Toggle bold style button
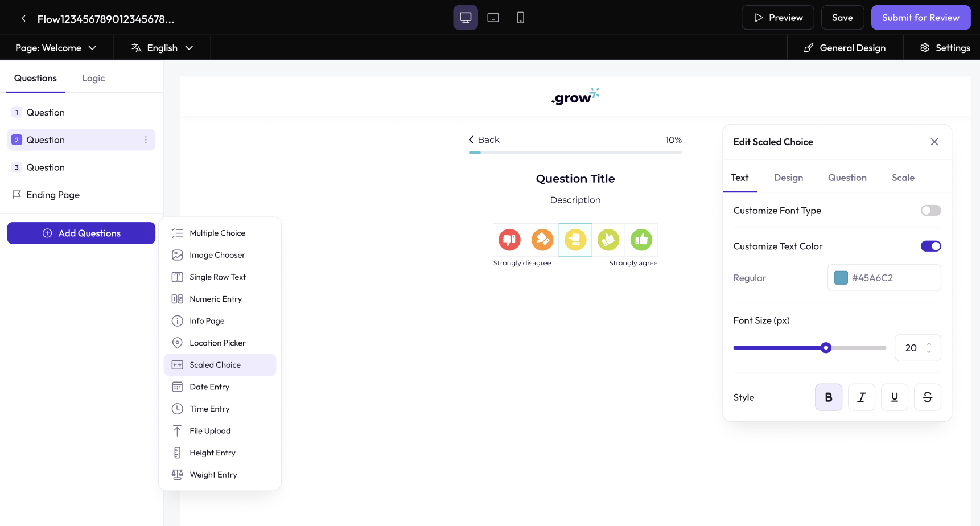This screenshot has height=526, width=980. pyautogui.click(x=828, y=397)
